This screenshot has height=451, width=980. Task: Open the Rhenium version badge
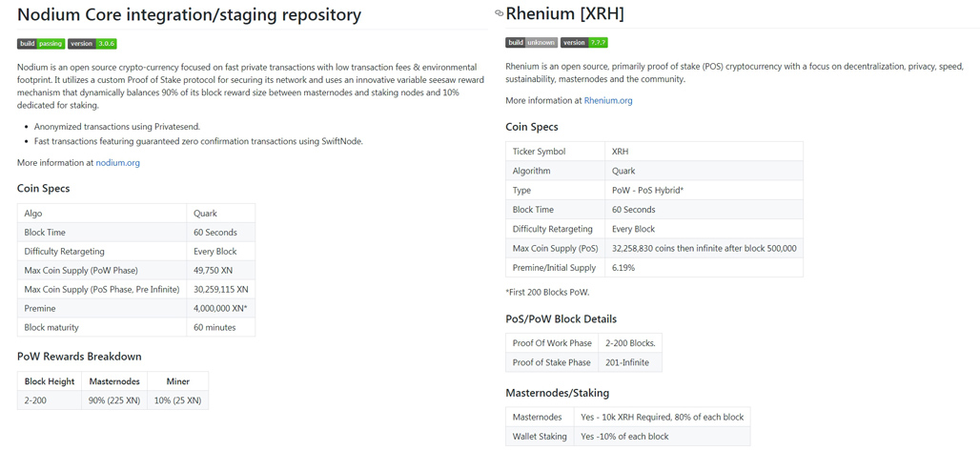pyautogui.click(x=583, y=43)
